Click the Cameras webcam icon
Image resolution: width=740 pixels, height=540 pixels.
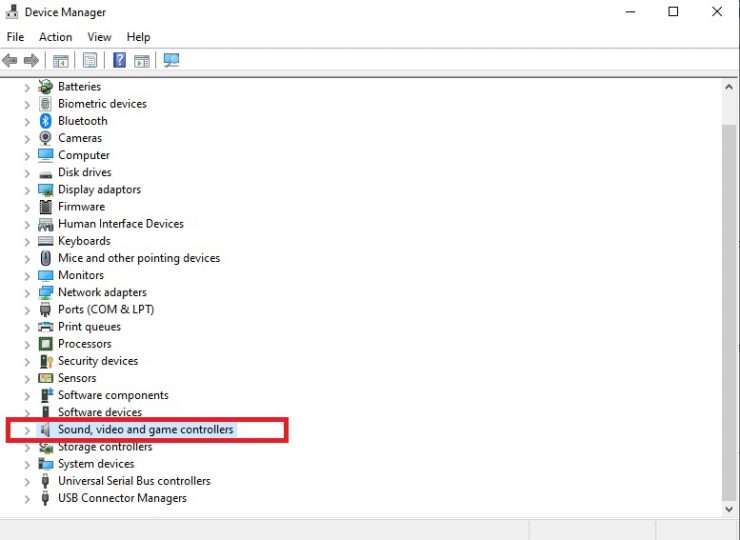pos(45,138)
